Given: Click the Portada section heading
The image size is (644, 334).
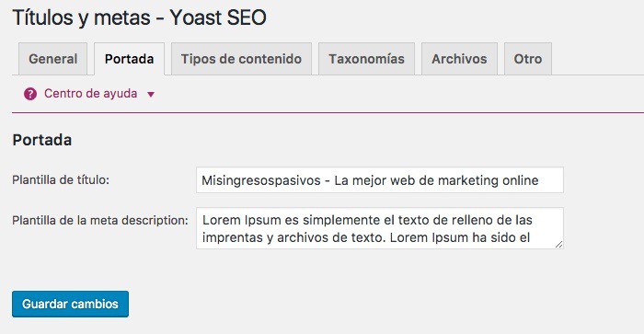Looking at the screenshot, I should tap(42, 140).
